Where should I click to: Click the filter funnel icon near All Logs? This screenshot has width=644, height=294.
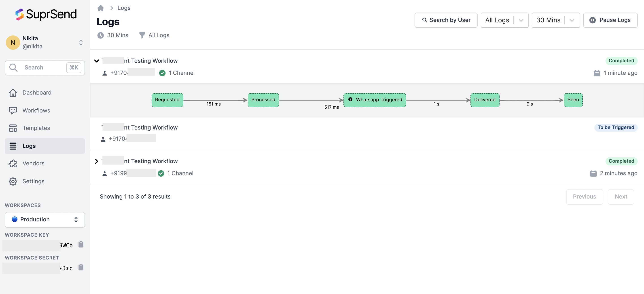click(142, 35)
